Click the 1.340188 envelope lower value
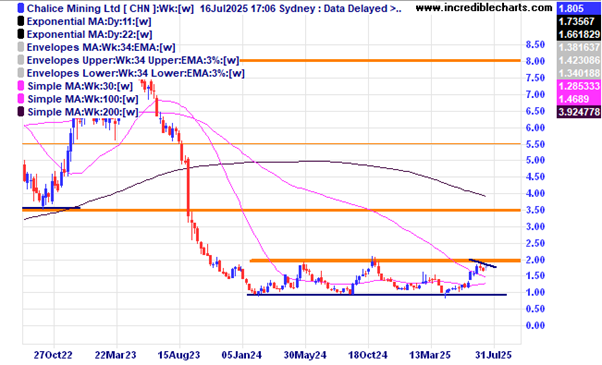The width and height of the screenshot is (602, 365). click(x=578, y=73)
